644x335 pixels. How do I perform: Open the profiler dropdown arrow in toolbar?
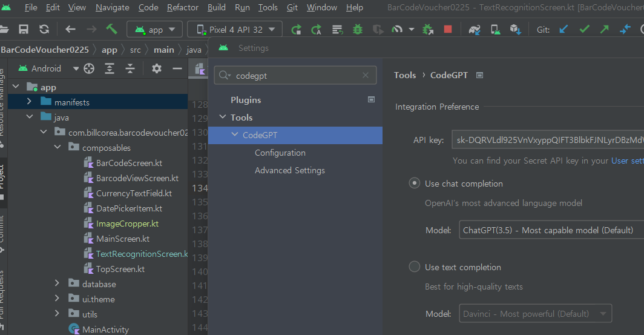(x=411, y=30)
